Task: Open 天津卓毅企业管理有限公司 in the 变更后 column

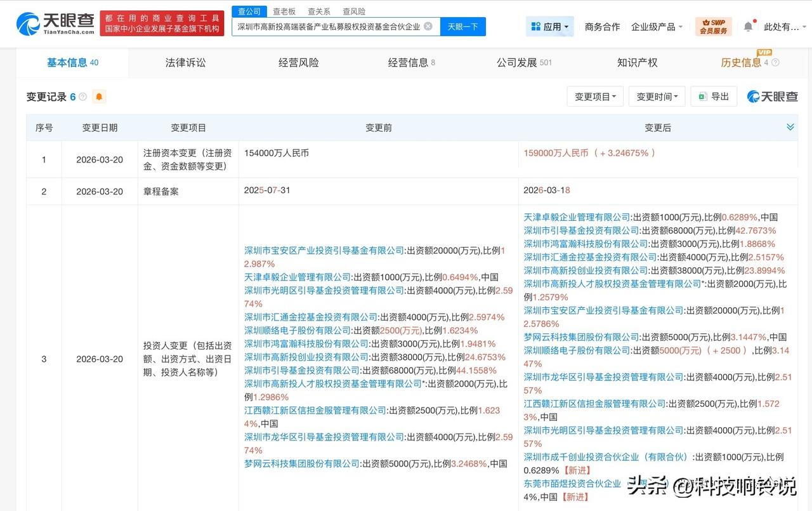Action: (577, 217)
